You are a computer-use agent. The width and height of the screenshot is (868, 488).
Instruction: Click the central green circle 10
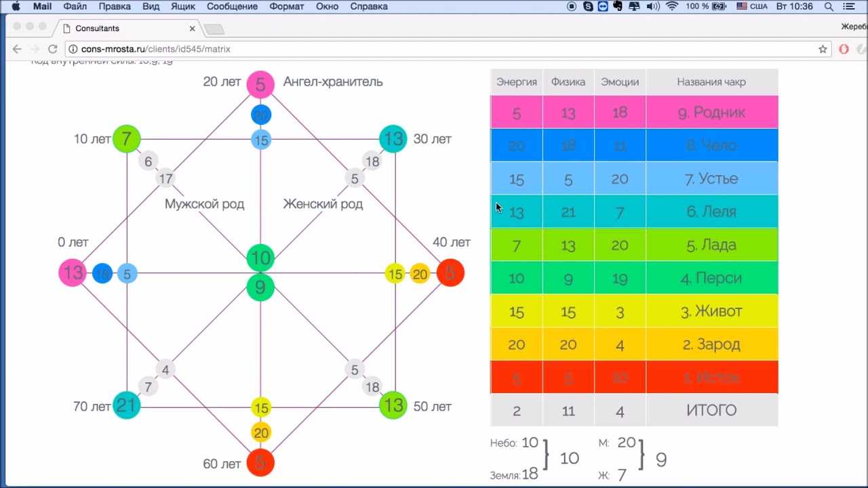point(260,258)
